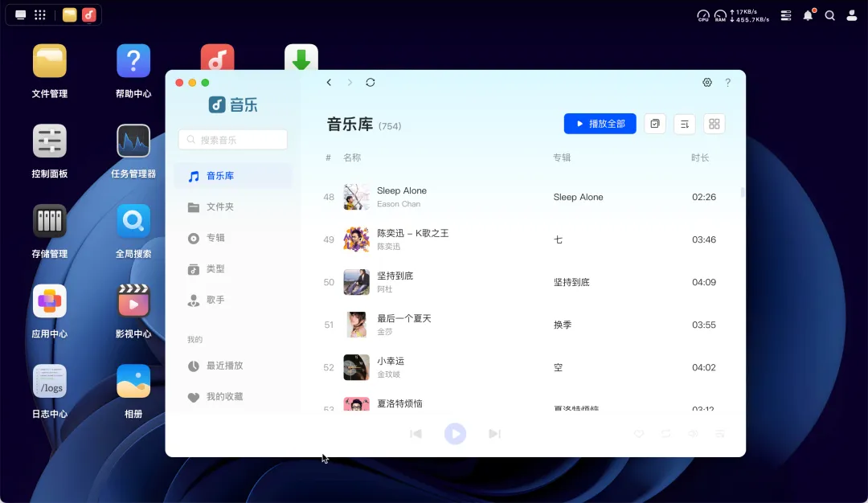Open the task list icon in system tray

786,15
